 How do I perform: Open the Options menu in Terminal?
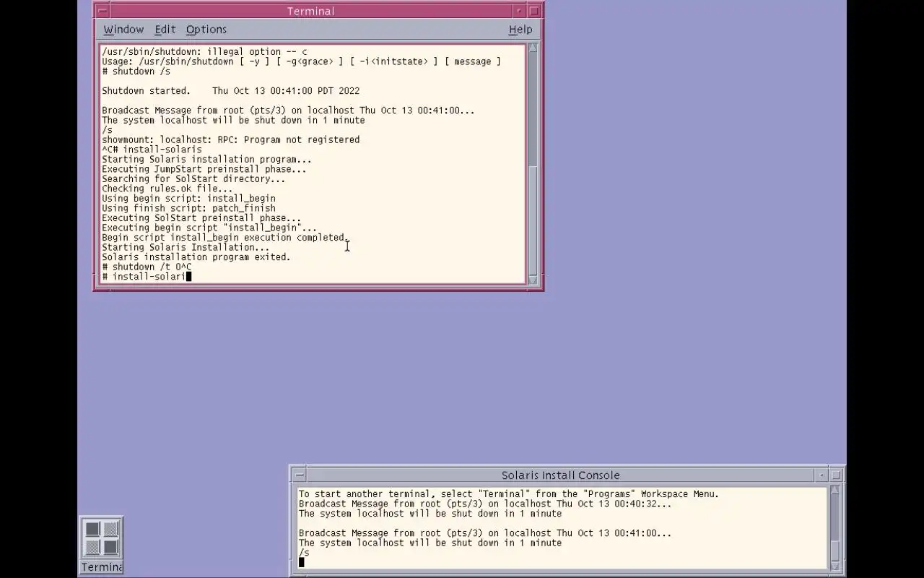206,30
